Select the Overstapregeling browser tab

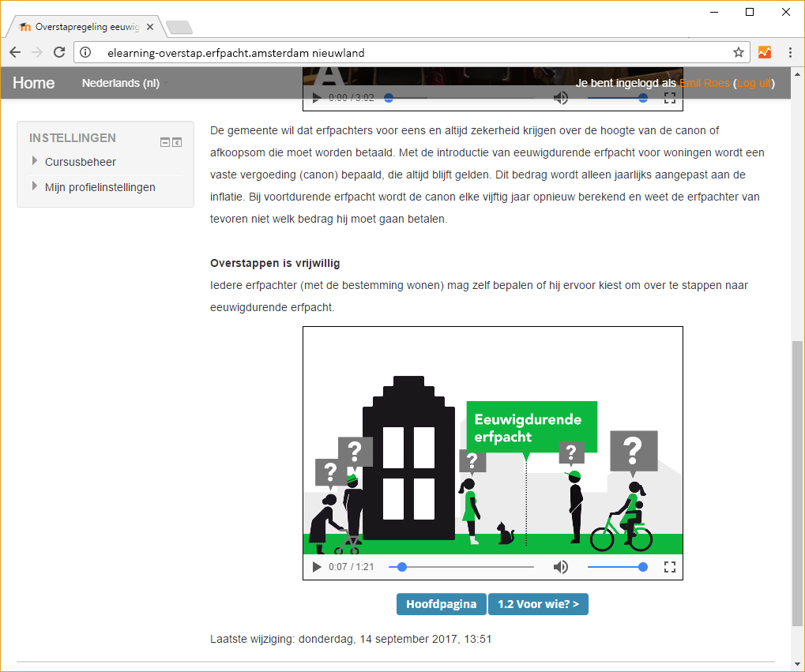click(x=86, y=27)
